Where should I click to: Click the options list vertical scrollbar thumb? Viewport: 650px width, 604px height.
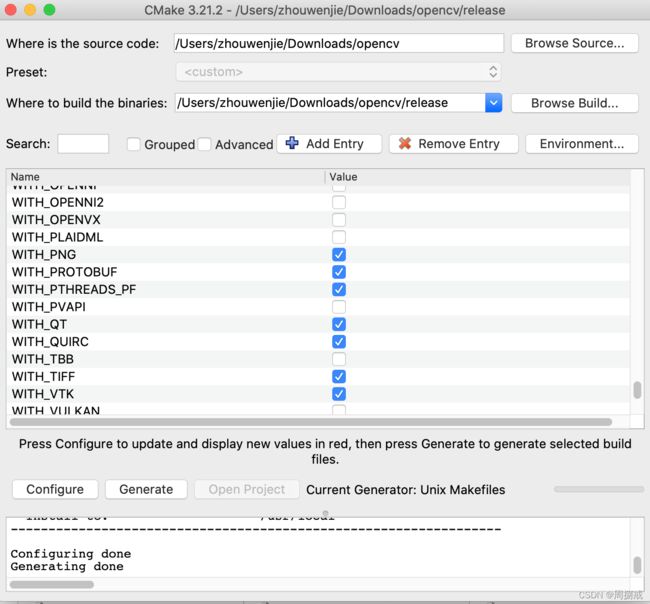point(637,390)
